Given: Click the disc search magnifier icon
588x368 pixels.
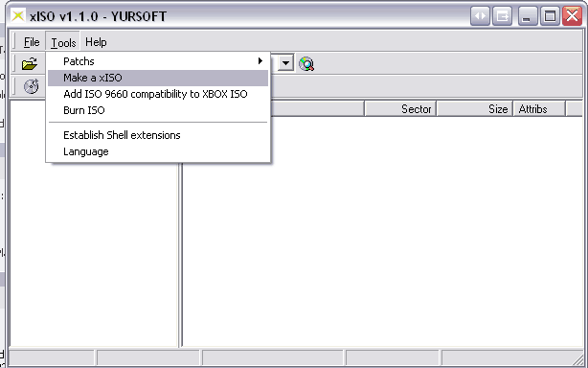Looking at the screenshot, I should (306, 64).
